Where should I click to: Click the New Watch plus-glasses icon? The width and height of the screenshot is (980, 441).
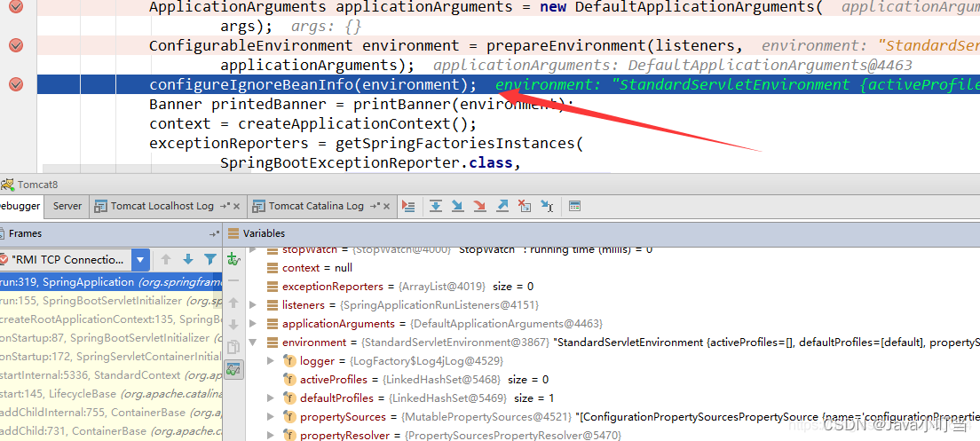[x=233, y=259]
